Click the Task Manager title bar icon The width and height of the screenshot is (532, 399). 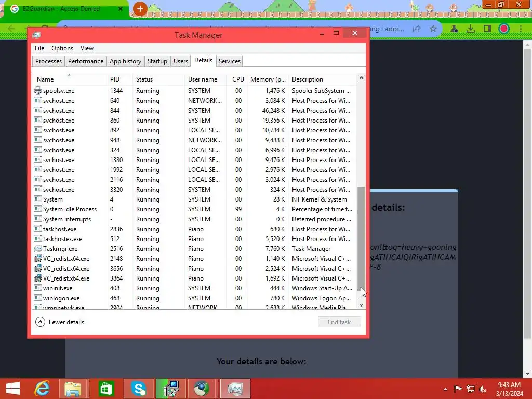[x=37, y=35]
